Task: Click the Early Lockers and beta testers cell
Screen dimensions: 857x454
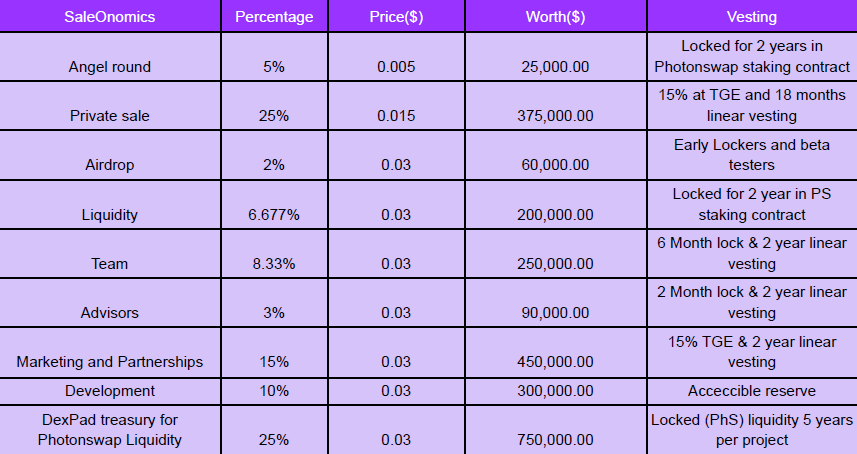Action: (752, 155)
